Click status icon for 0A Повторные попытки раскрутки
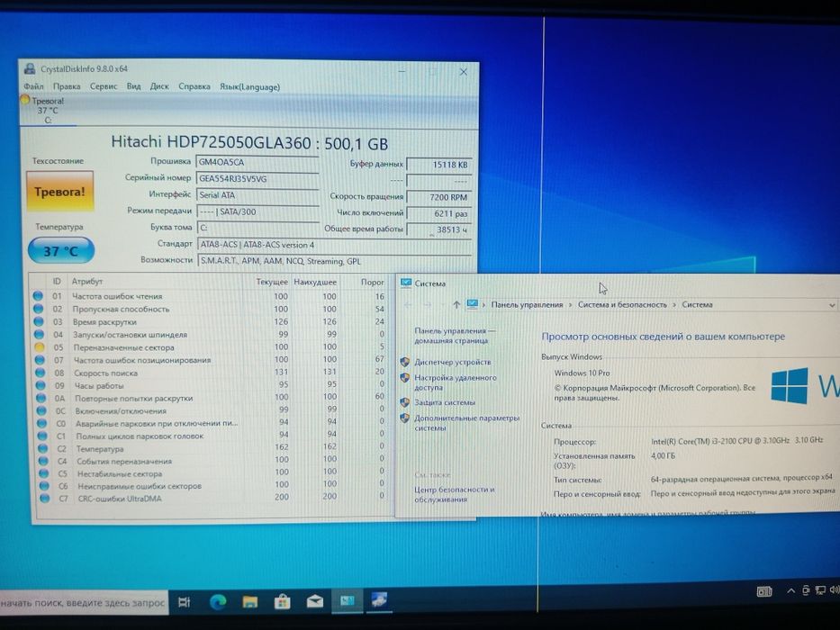The image size is (840, 630). click(x=41, y=398)
